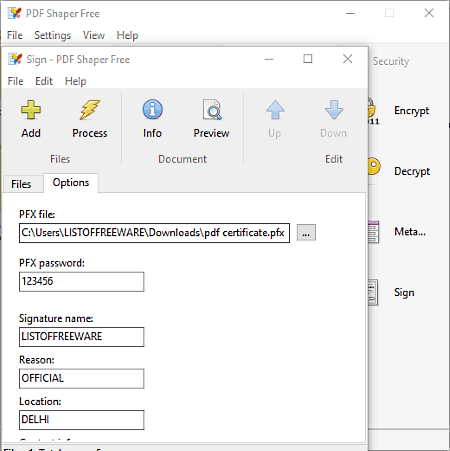Screen dimensions: 450x451
Task: Click the PFX file path field
Action: tap(154, 233)
